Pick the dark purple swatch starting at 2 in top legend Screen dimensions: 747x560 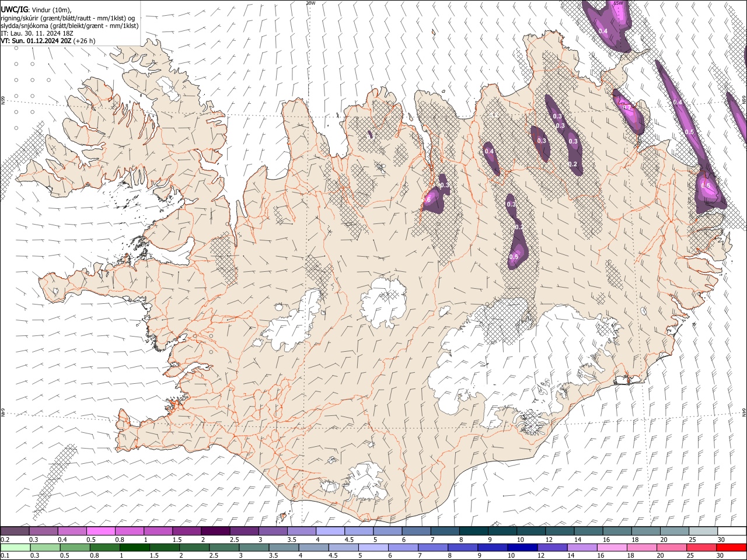[x=215, y=531]
